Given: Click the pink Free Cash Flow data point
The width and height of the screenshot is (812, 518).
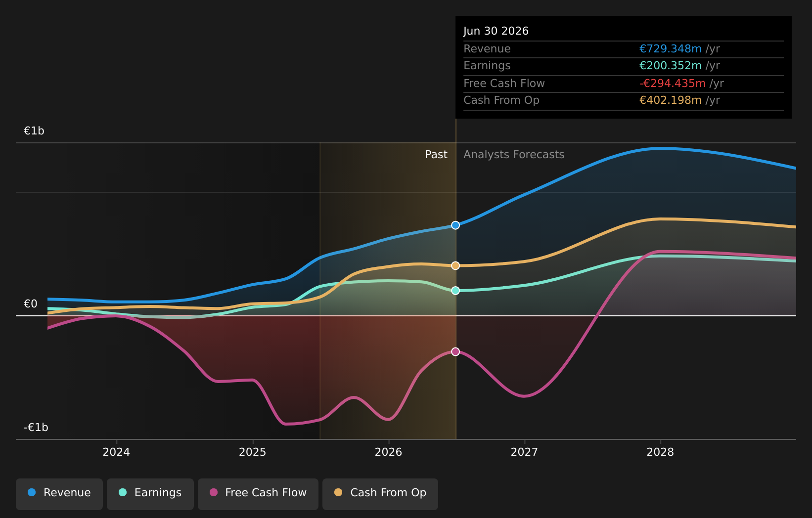Looking at the screenshot, I should [455, 352].
